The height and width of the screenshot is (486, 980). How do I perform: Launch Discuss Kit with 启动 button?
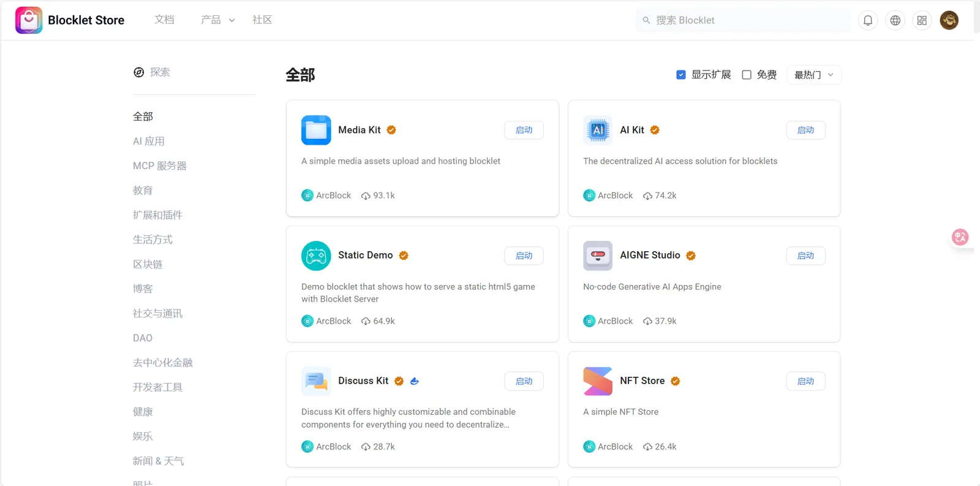(524, 381)
